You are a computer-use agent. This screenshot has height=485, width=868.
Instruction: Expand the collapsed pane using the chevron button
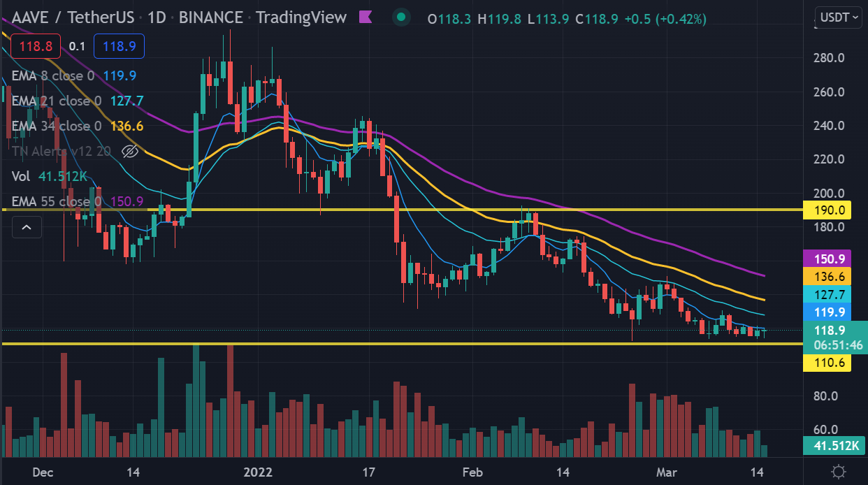(x=27, y=226)
